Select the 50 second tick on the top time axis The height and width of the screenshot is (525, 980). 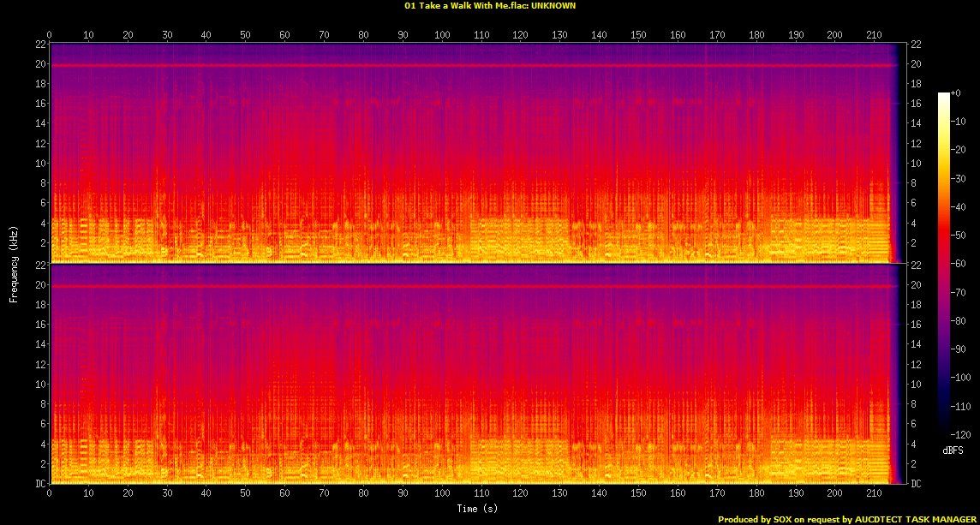pos(246,34)
